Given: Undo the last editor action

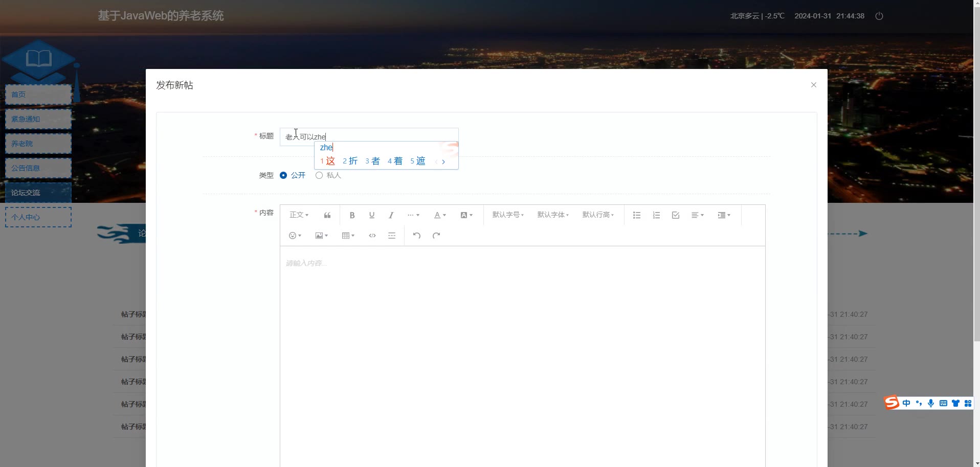Looking at the screenshot, I should point(417,236).
